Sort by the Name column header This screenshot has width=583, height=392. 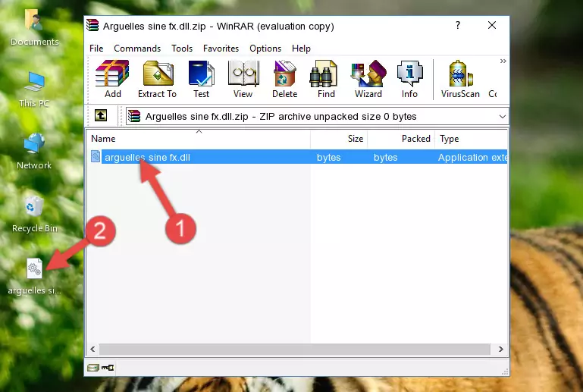pyautogui.click(x=199, y=139)
